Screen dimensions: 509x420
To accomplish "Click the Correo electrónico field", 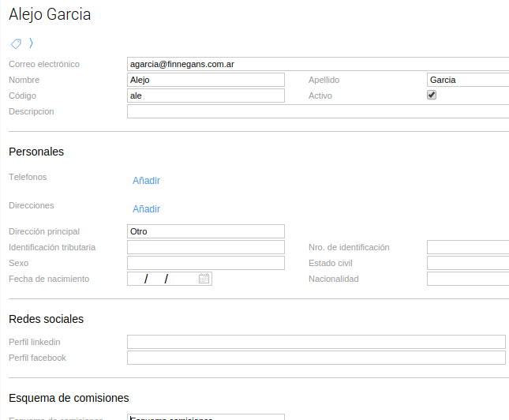I will coord(318,64).
